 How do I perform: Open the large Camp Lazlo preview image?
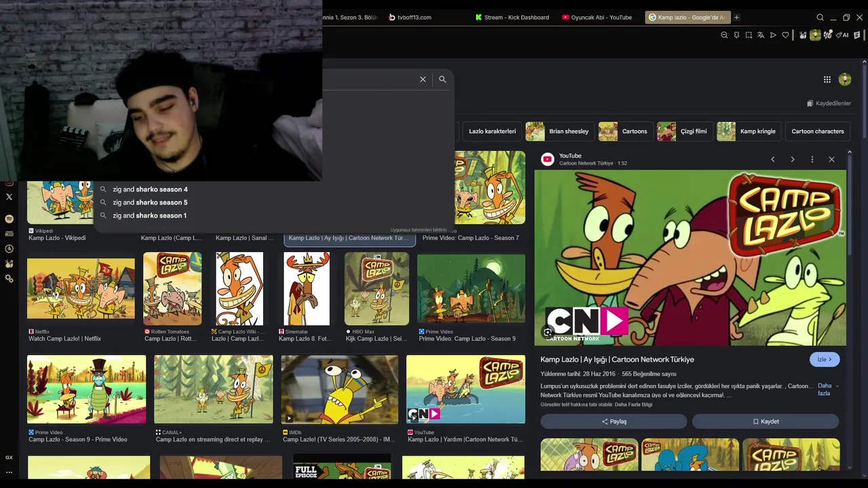[x=690, y=258]
